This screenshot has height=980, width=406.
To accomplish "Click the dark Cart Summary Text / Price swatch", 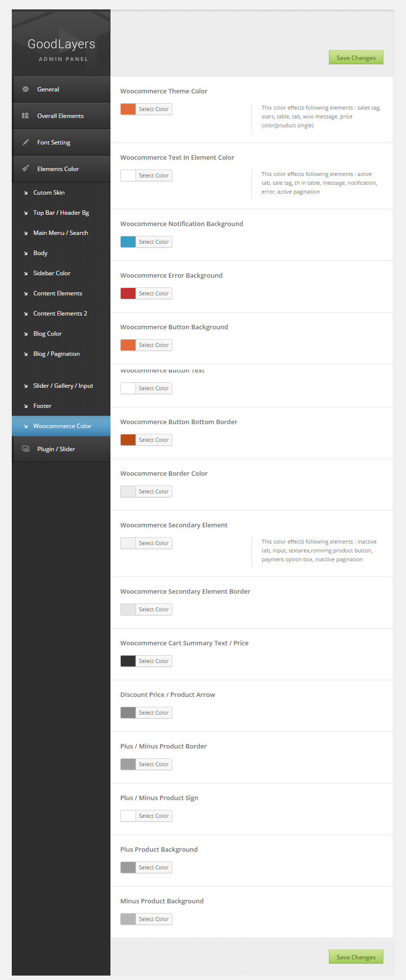I will click(x=128, y=661).
